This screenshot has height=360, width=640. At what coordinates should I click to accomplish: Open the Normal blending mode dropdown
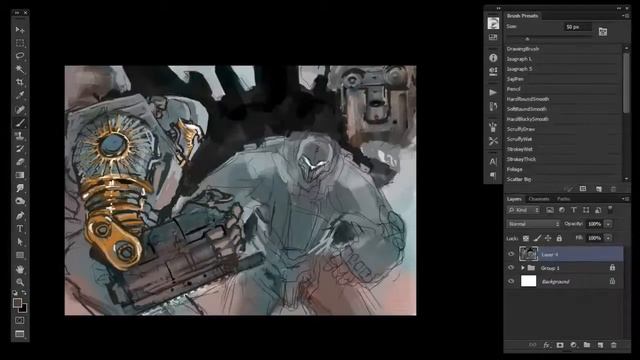pos(533,224)
